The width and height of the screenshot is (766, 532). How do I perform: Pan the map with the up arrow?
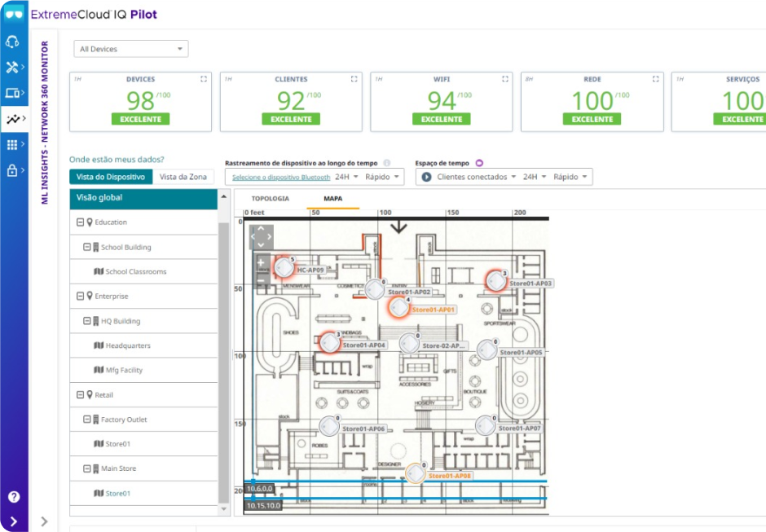pos(261,227)
